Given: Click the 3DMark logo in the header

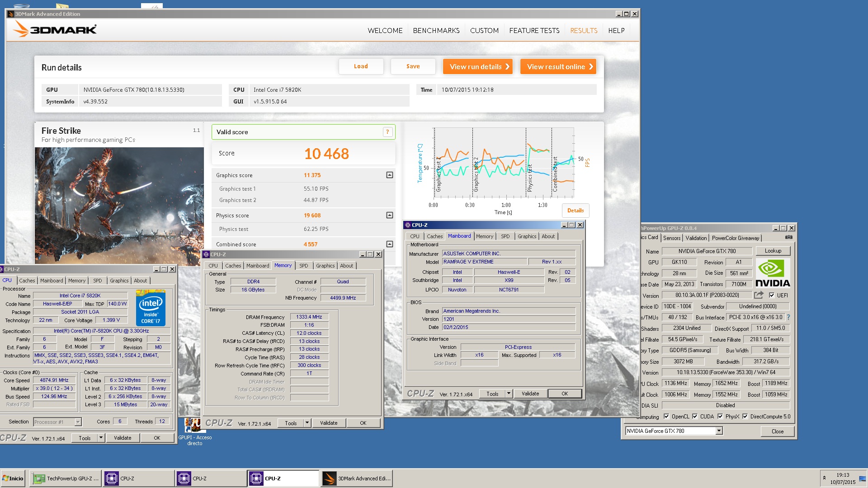Looking at the screenshot, I should pyautogui.click(x=55, y=30).
